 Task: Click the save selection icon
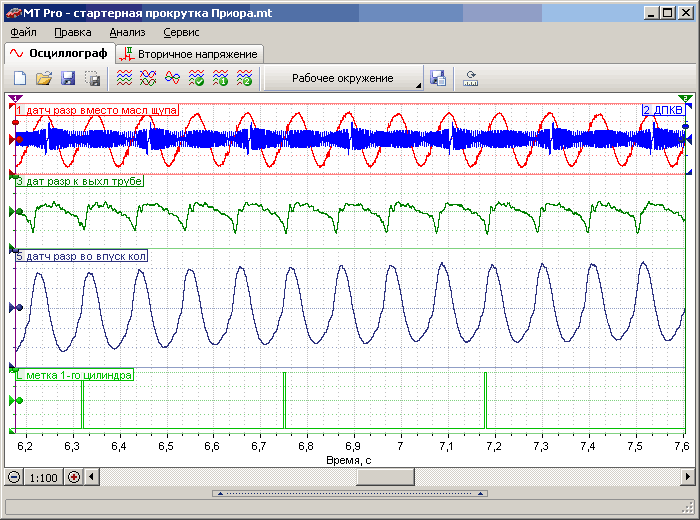pyautogui.click(x=92, y=78)
